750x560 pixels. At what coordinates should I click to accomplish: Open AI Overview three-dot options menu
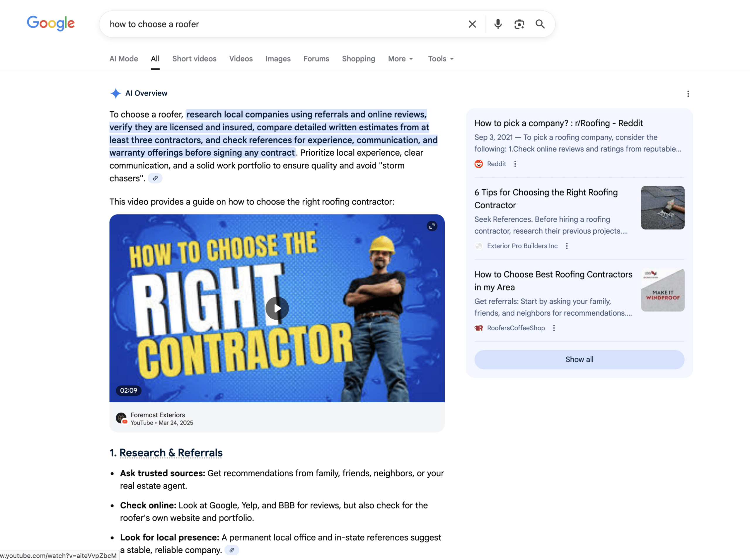pos(688,94)
